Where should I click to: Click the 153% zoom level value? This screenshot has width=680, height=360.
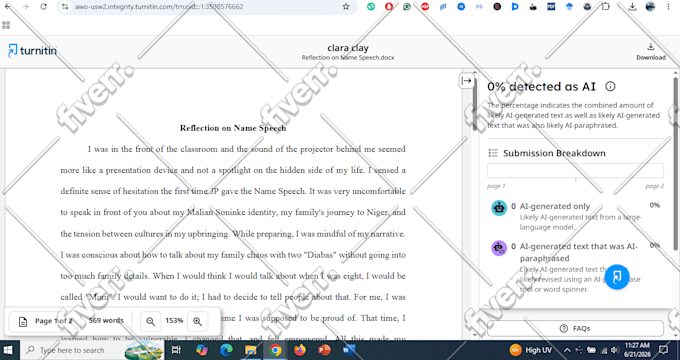(174, 321)
